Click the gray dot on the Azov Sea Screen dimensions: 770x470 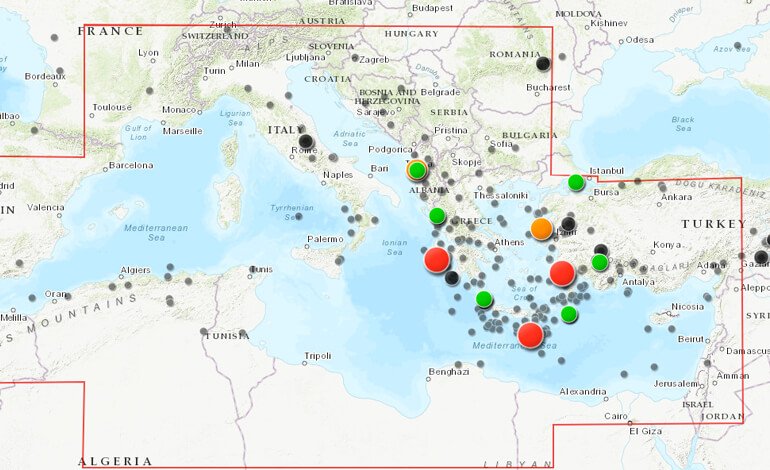click(737, 46)
